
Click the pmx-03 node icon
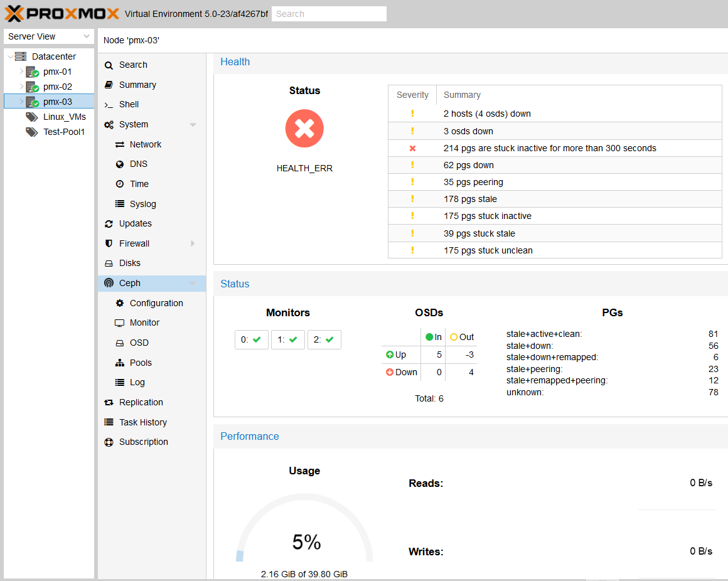click(x=32, y=102)
